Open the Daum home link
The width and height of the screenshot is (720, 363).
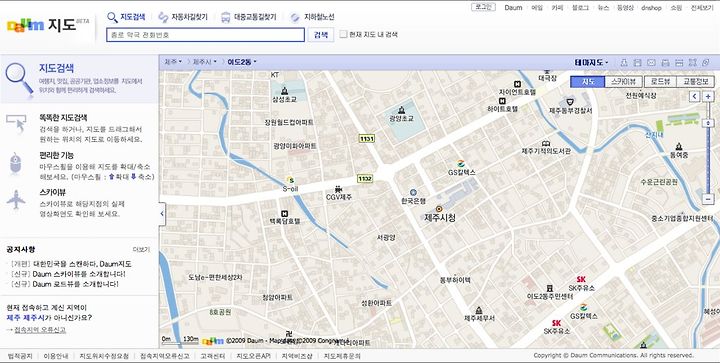pyautogui.click(x=513, y=8)
